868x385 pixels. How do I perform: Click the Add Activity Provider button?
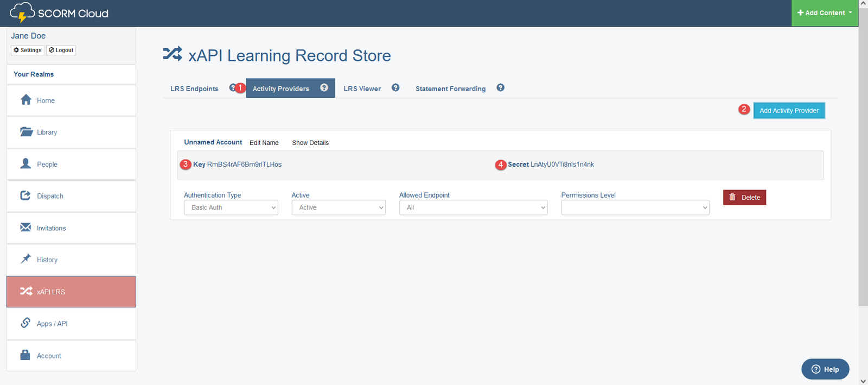click(x=789, y=111)
